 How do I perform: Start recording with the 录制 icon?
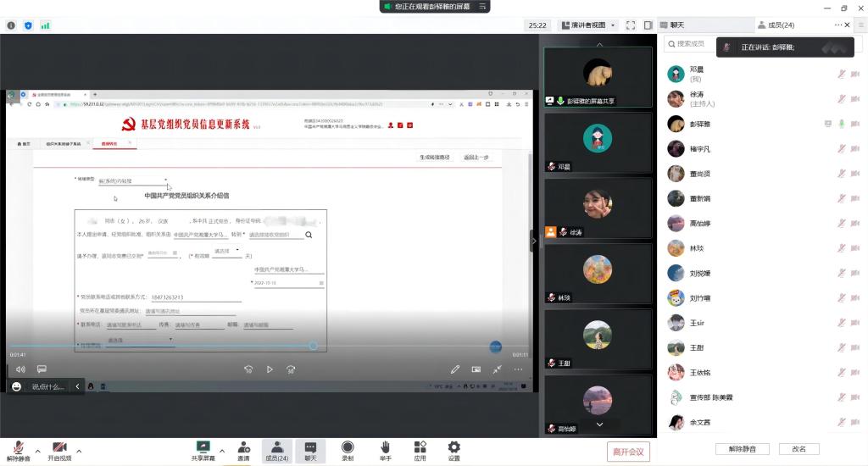click(x=348, y=447)
